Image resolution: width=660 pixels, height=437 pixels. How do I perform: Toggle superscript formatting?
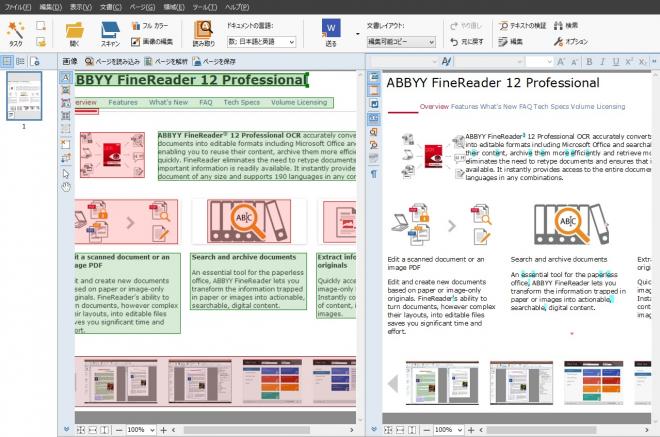pos(629,61)
